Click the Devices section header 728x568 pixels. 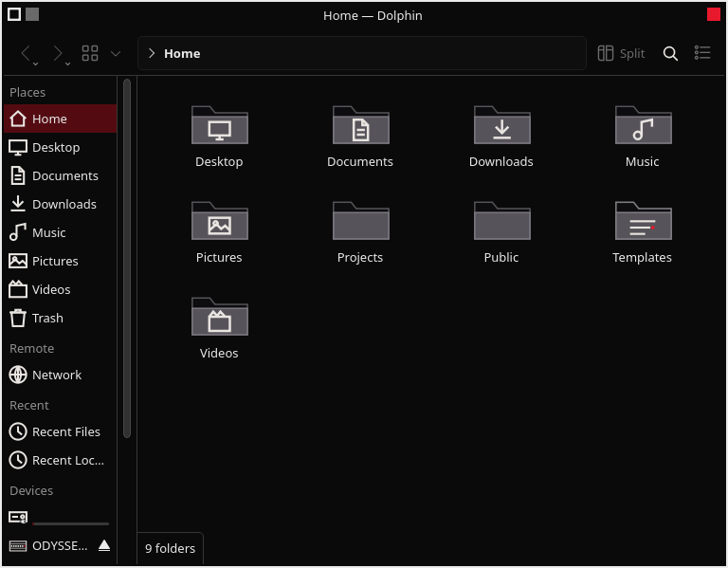[31, 490]
